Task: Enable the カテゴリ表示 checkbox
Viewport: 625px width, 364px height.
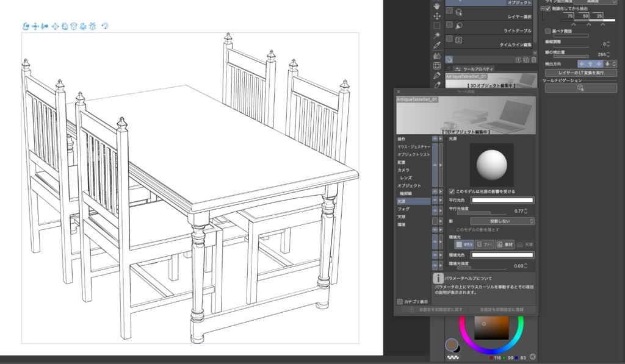Action: tap(400, 301)
